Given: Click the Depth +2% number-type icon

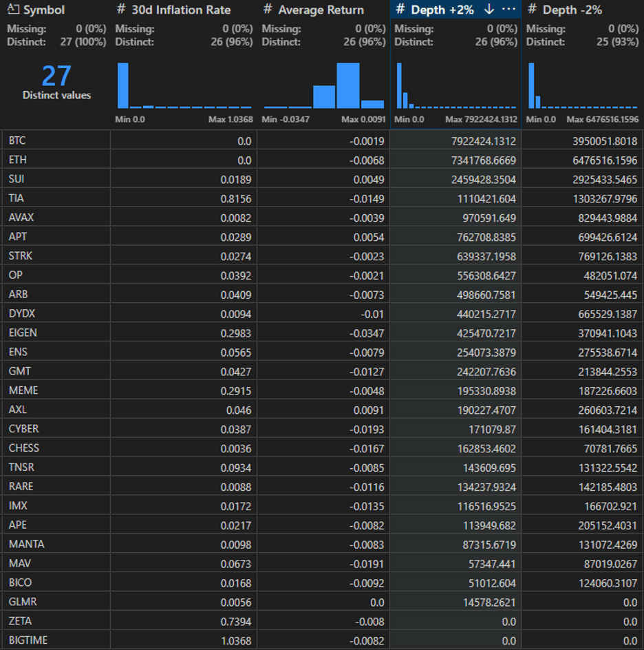Looking at the screenshot, I should click(400, 10).
